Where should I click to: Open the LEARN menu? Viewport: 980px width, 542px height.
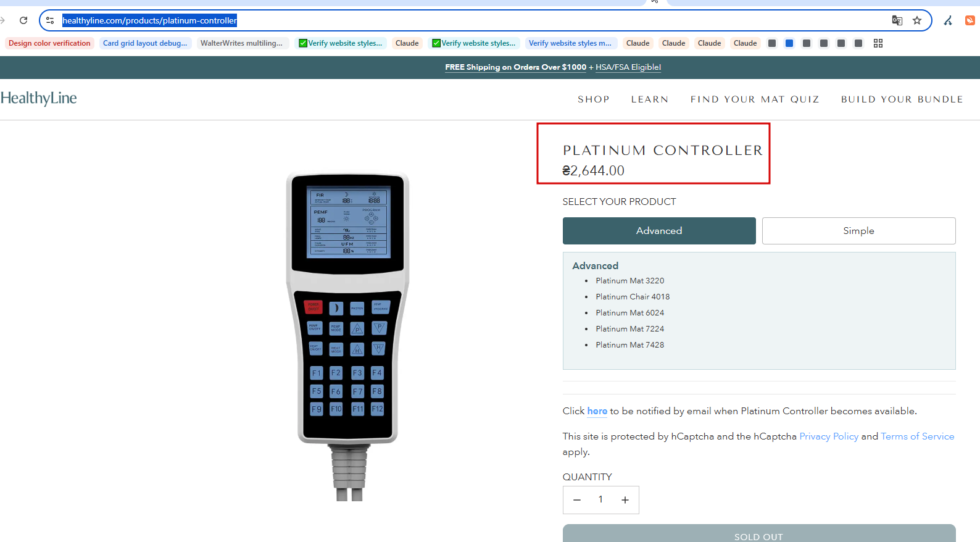[x=650, y=99]
